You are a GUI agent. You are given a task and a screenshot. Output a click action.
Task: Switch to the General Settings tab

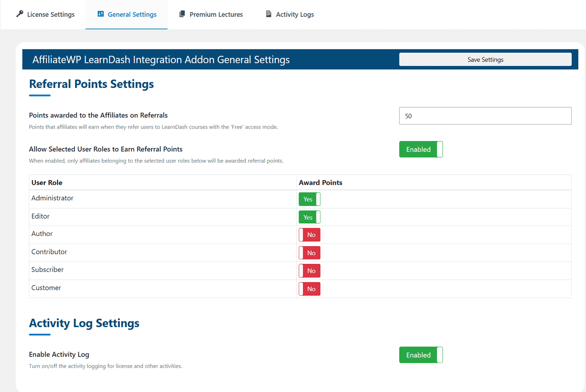(x=127, y=14)
